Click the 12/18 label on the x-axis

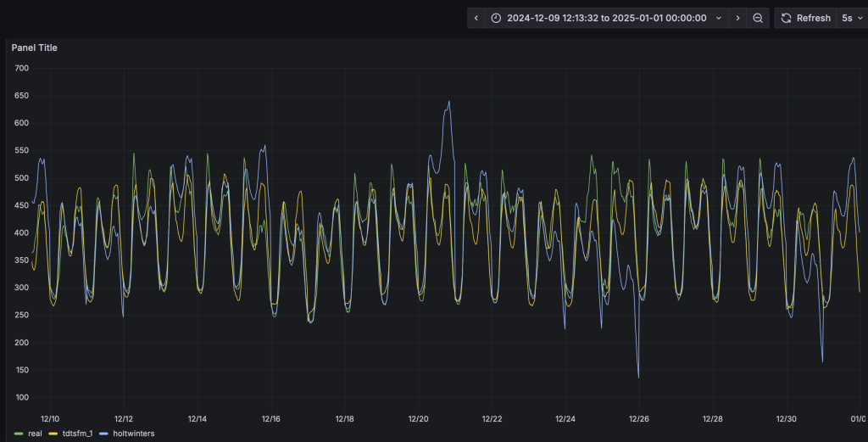pyautogui.click(x=344, y=419)
